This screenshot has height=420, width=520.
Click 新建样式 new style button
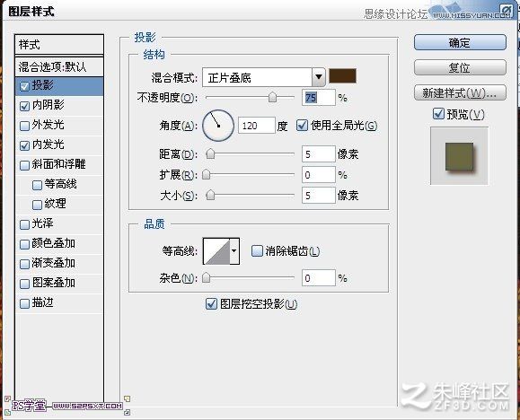(460, 92)
